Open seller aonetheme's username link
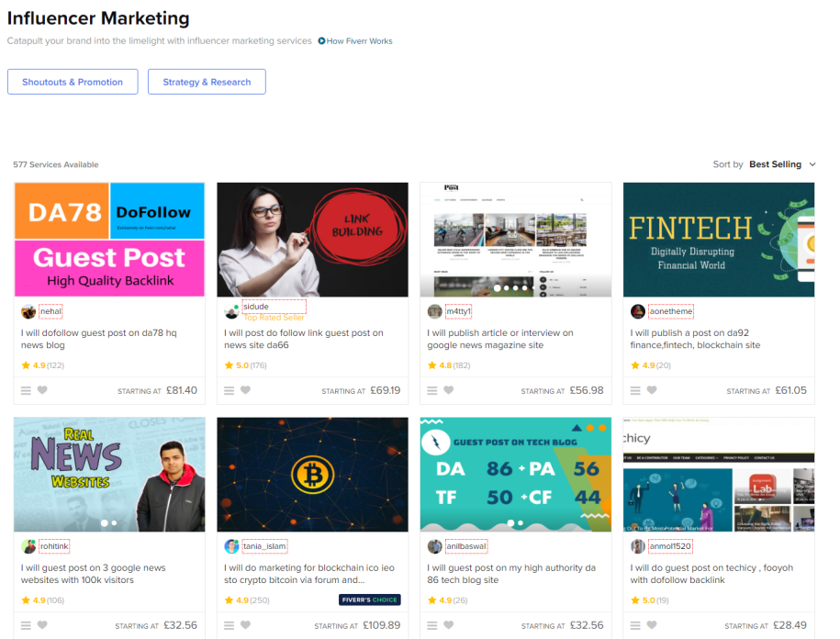Image resolution: width=840 pixels, height=639 pixels. [671, 311]
